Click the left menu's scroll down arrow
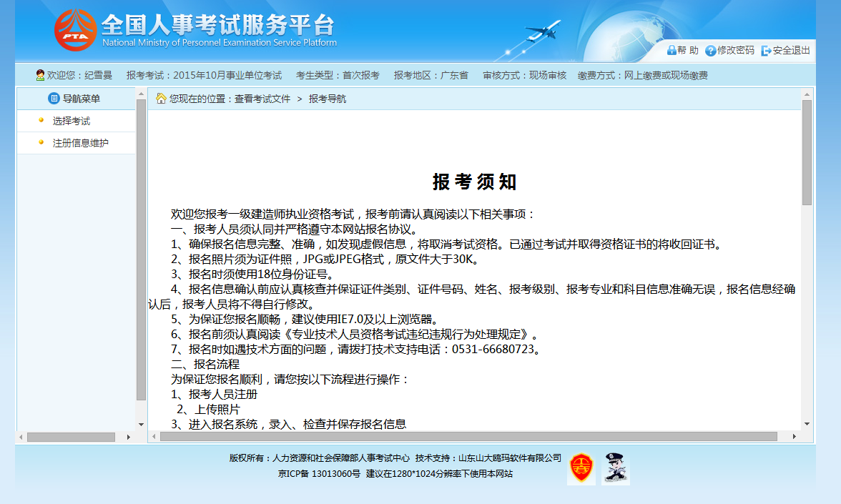This screenshot has width=841, height=504. [141, 425]
